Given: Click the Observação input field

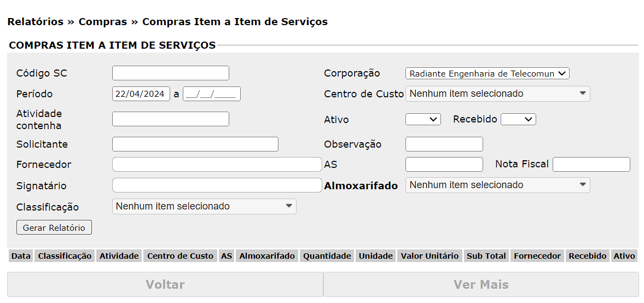Looking at the screenshot, I should (444, 144).
